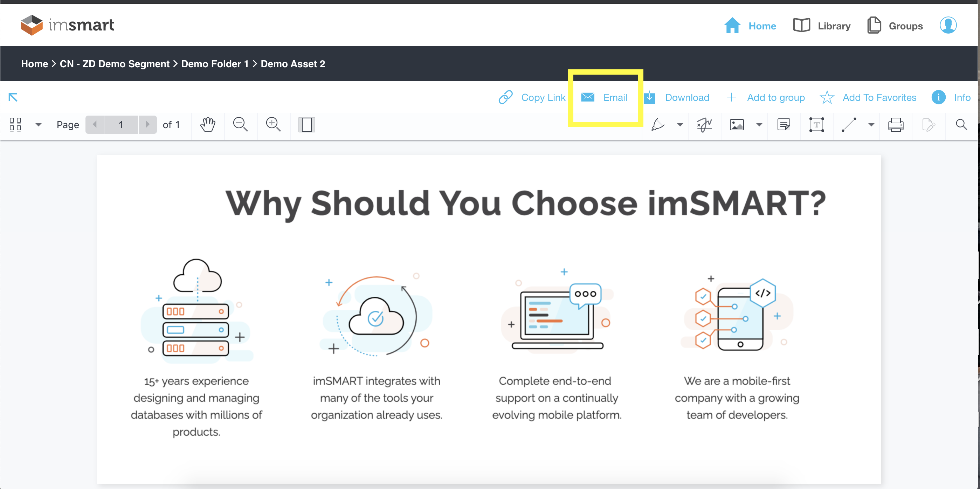Image resolution: width=980 pixels, height=489 pixels.
Task: Open the Home navigation tab
Action: click(750, 26)
